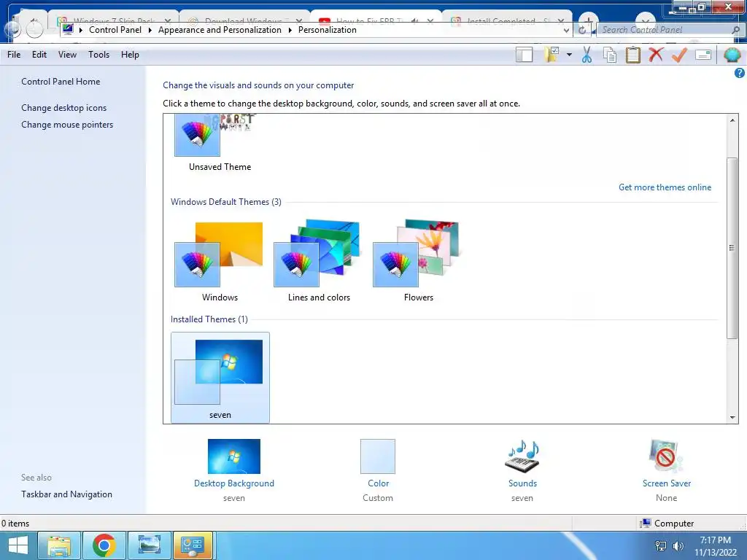Click the Computer status bar icon

(x=646, y=524)
